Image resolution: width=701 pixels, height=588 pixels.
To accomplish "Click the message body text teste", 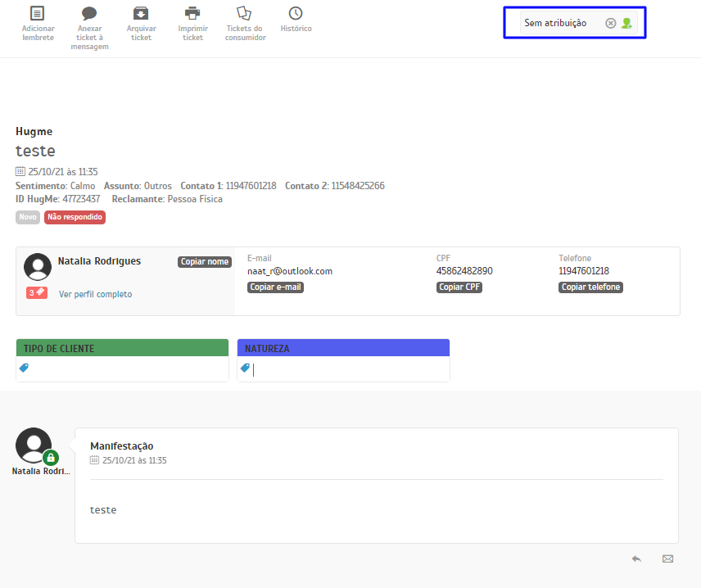I will (x=103, y=509).
